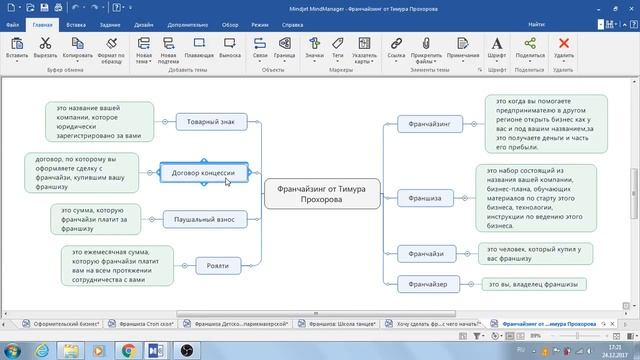Open the Значки icon markers tool
The width and height of the screenshot is (640, 360).
point(314,43)
